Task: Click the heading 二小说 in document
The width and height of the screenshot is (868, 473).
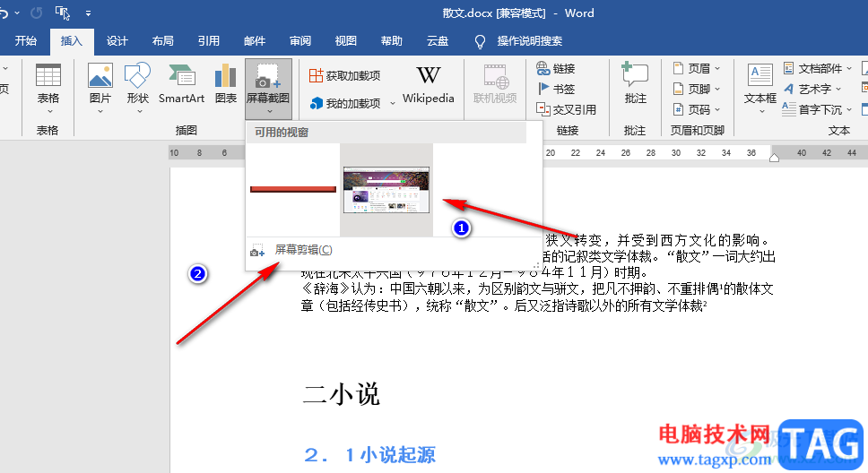Action: 342,395
